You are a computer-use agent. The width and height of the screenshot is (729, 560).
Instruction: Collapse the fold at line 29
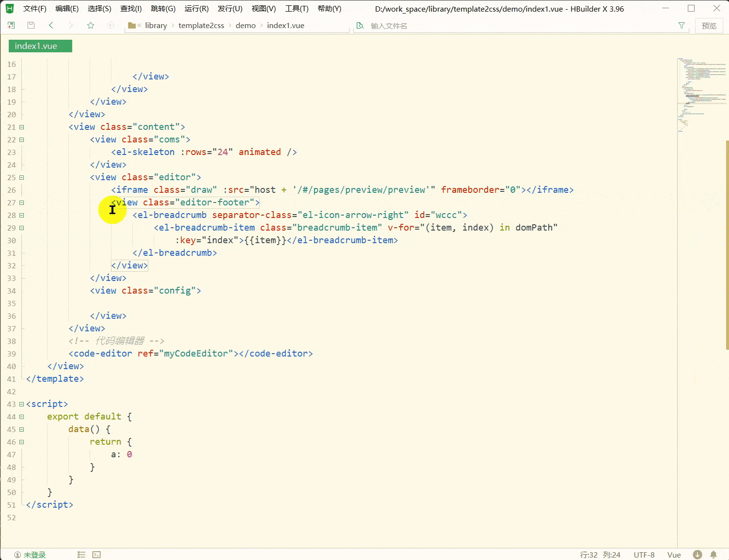(x=21, y=228)
